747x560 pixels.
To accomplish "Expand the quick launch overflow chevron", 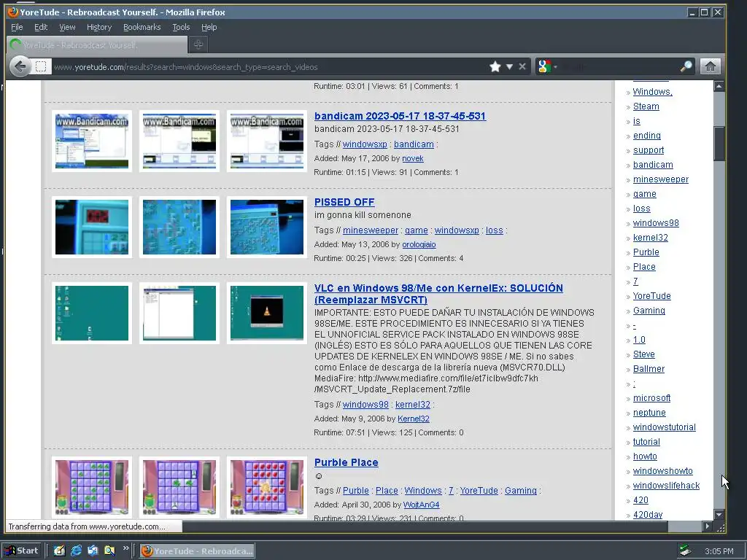I will 125,548.
